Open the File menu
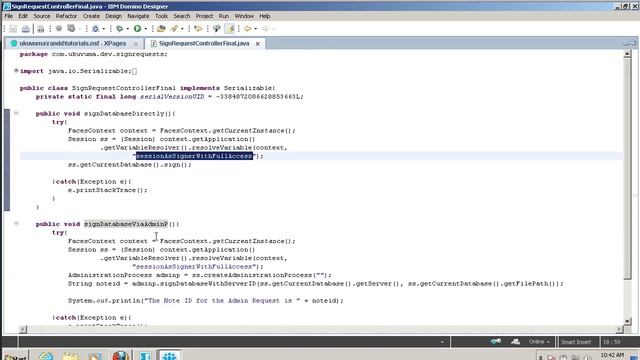The image size is (640, 360). [x=9, y=16]
